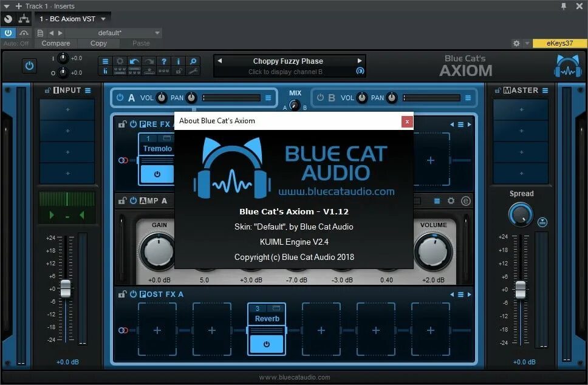This screenshot has height=385, width=588.
Task: Click the A/B MIX knob
Action: click(295, 105)
